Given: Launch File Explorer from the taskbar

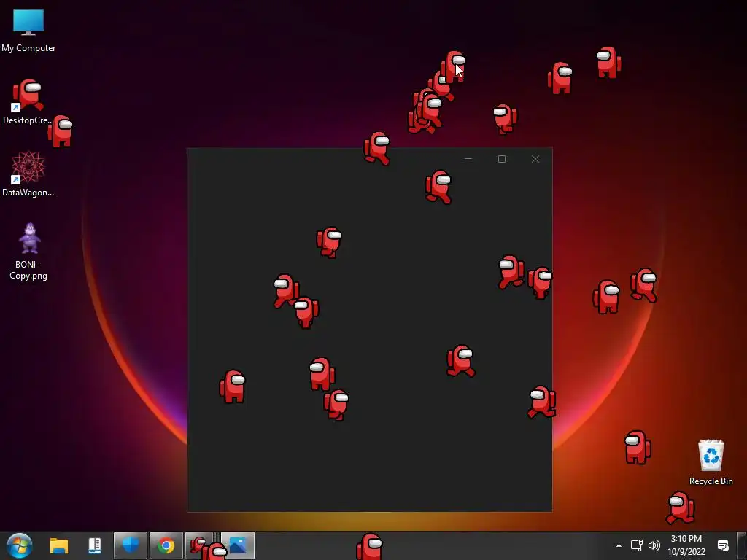Looking at the screenshot, I should click(59, 545).
